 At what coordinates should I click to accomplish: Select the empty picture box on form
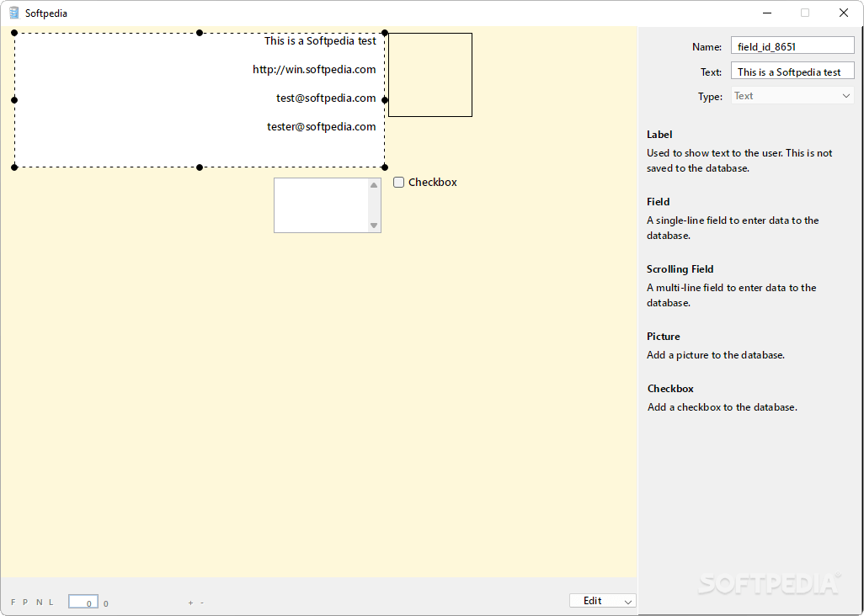point(430,75)
